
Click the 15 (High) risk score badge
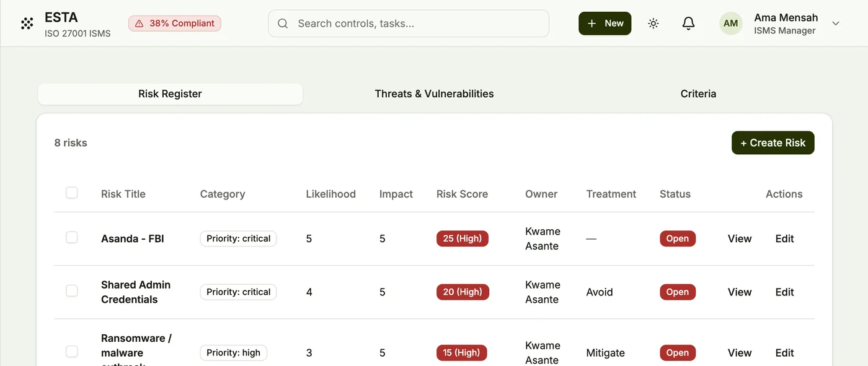coord(462,353)
